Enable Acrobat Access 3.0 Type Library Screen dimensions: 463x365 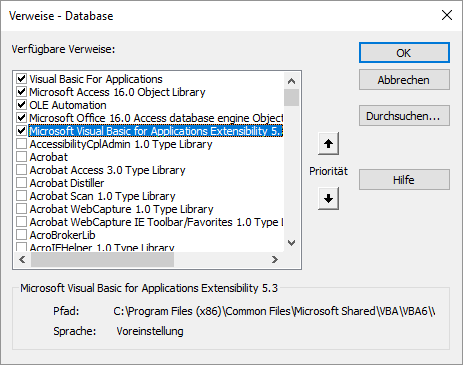(22, 170)
